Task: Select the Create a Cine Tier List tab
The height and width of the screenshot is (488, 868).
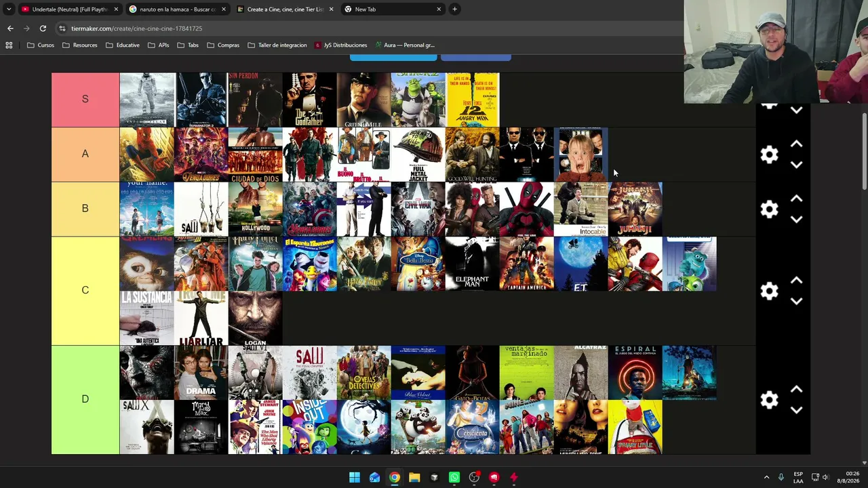Action: tap(285, 9)
